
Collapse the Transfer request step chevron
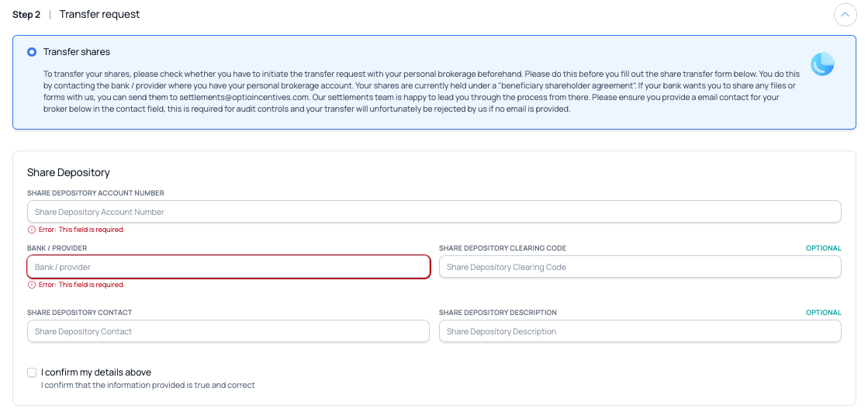click(x=845, y=15)
